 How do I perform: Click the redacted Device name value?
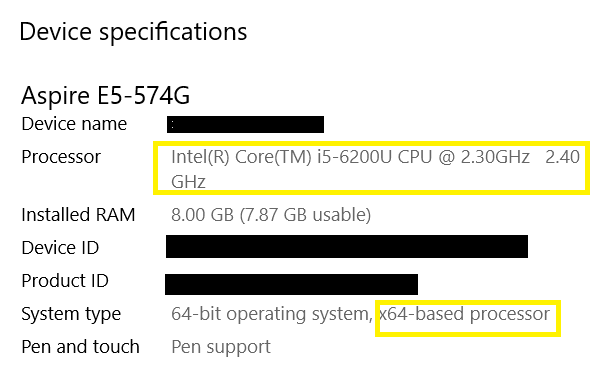click(245, 124)
